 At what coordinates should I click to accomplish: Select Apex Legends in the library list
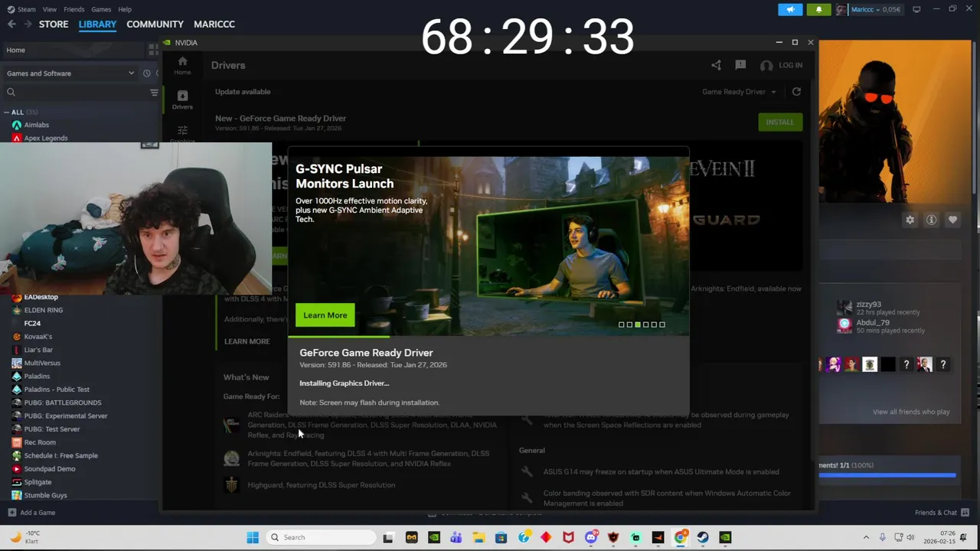[x=46, y=139]
